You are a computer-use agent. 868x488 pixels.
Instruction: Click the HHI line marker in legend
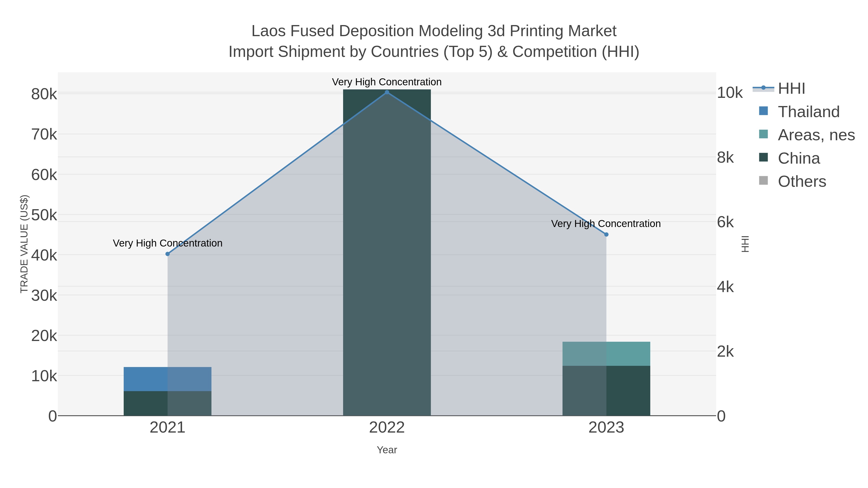(x=764, y=88)
